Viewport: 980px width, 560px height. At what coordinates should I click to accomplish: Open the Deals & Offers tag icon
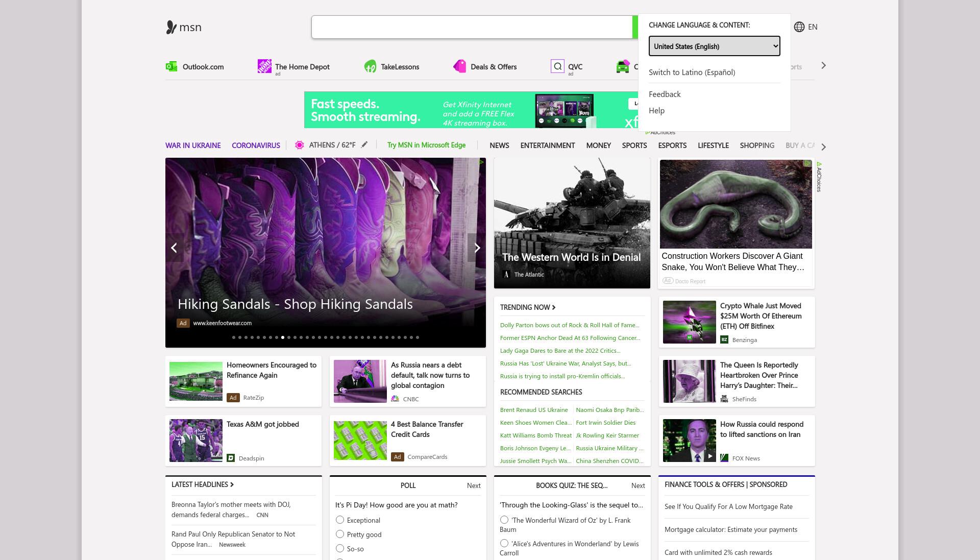coord(459,66)
